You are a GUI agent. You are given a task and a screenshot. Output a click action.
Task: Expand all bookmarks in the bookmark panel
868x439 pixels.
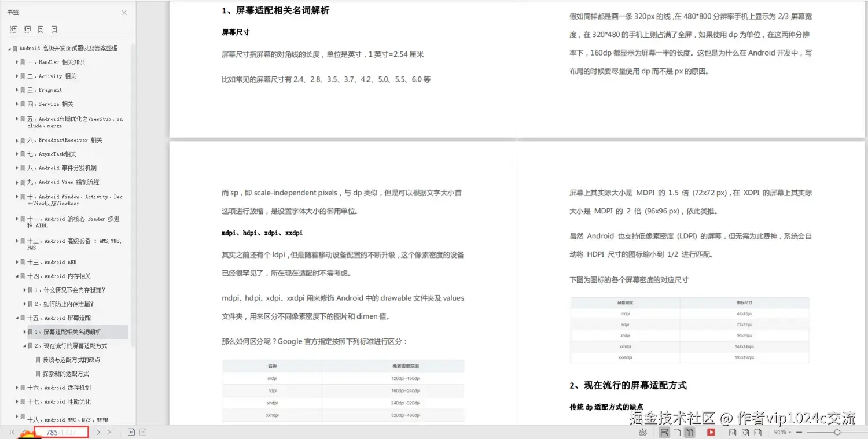[x=14, y=29]
